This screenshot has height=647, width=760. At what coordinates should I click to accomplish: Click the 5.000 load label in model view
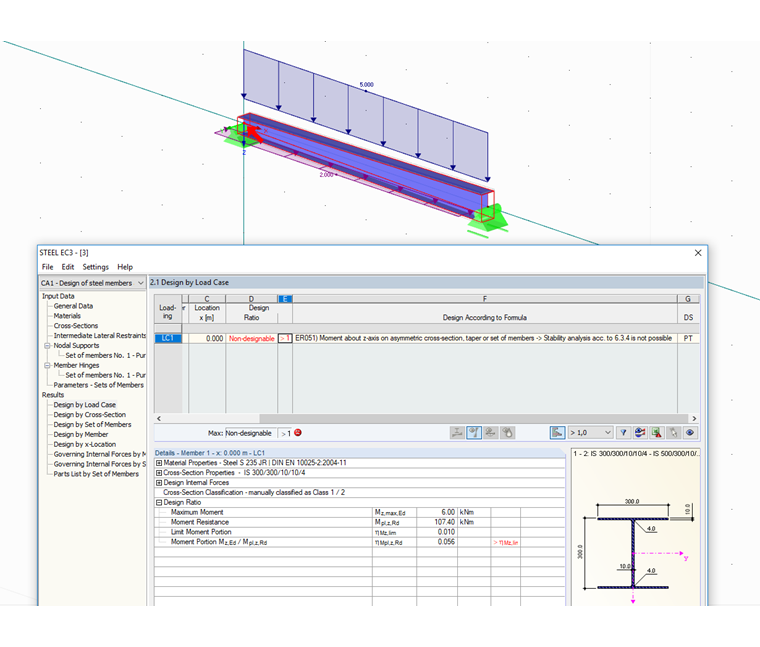pyautogui.click(x=366, y=84)
